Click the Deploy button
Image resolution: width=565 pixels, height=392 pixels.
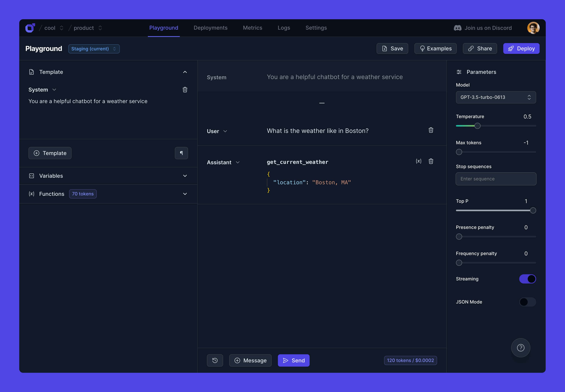[521, 48]
